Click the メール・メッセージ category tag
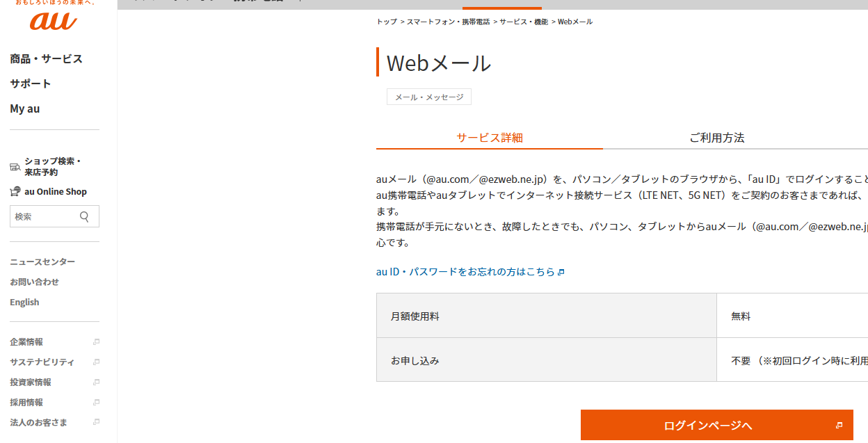Image resolution: width=868 pixels, height=443 pixels. pos(428,97)
